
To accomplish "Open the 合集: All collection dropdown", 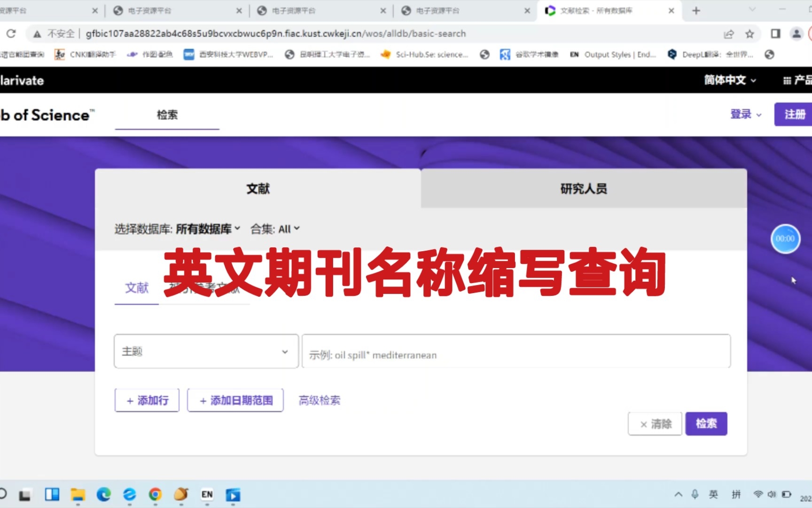I will 275,229.
